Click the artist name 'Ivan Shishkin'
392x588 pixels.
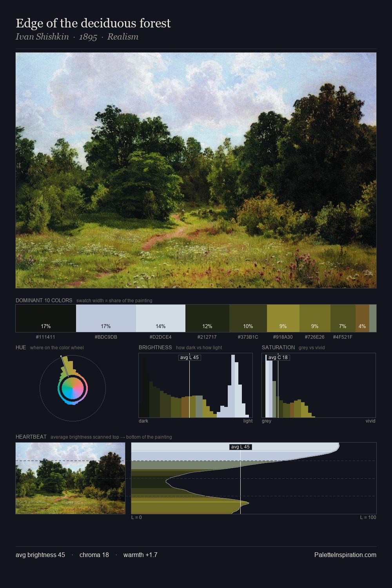coord(42,37)
